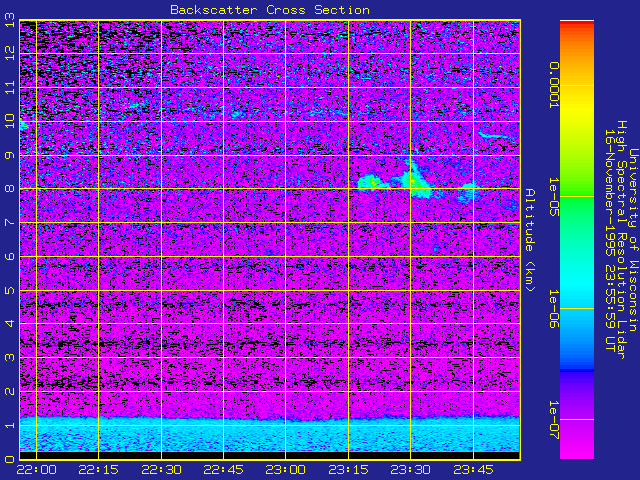Click the altitude 5 axis label

point(10,290)
